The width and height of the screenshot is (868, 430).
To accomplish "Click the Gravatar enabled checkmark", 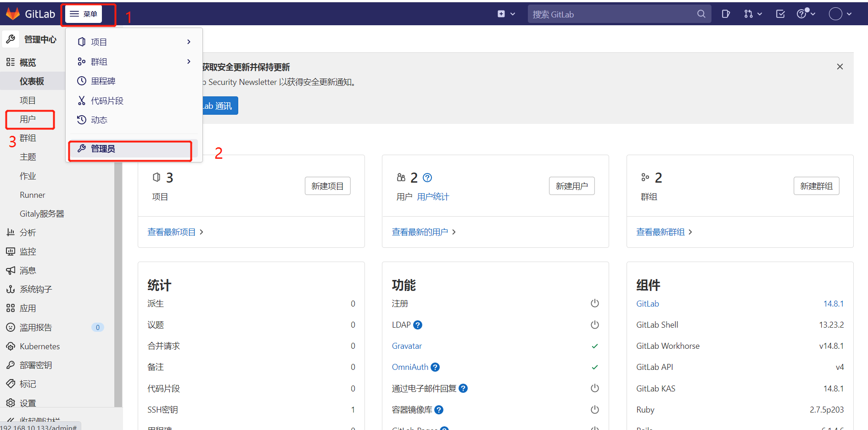I will (x=595, y=346).
